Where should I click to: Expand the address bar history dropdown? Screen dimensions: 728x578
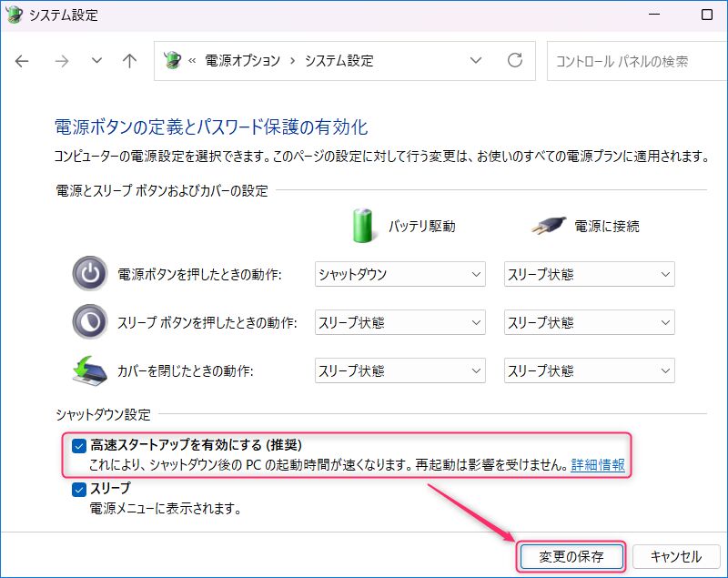(475, 61)
